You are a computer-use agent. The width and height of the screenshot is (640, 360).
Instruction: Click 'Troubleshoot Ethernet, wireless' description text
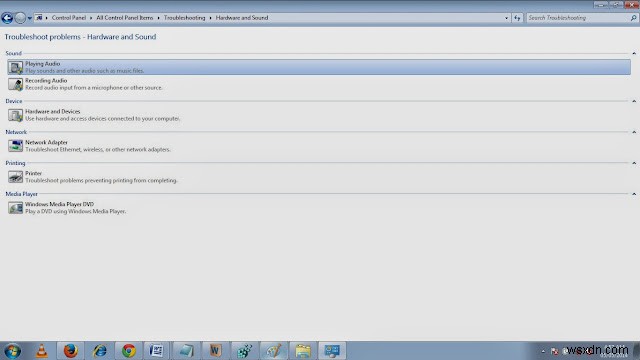coord(98,150)
